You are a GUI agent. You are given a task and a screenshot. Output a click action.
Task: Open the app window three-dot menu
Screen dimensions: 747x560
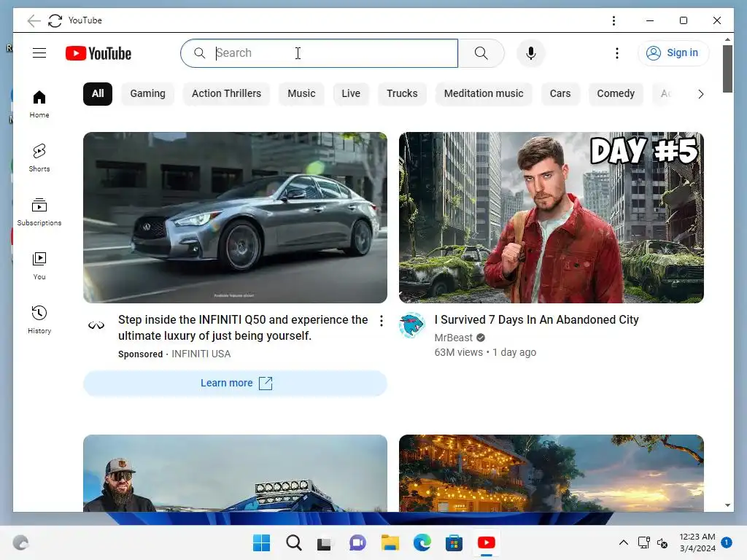pos(614,20)
